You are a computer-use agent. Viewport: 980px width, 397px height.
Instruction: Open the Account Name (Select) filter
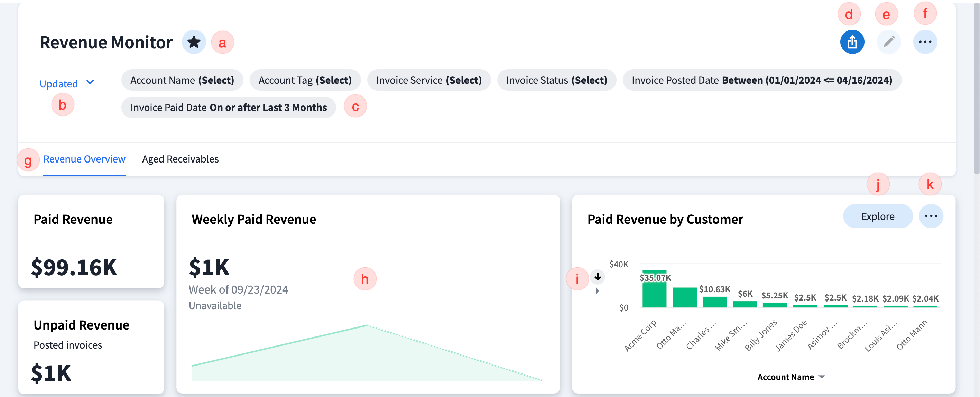click(182, 80)
